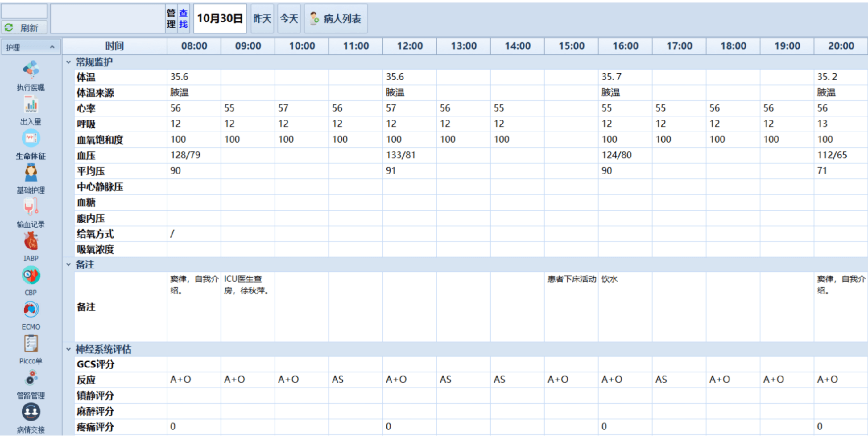Select mean pressure value 91

(391, 171)
